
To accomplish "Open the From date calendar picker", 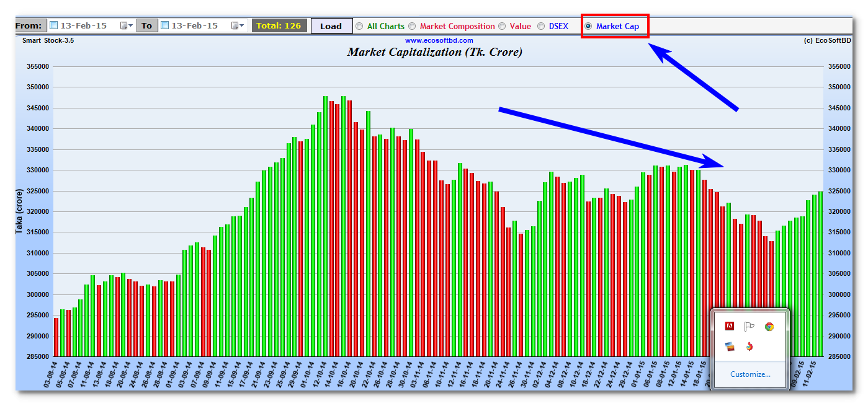I will [x=126, y=26].
